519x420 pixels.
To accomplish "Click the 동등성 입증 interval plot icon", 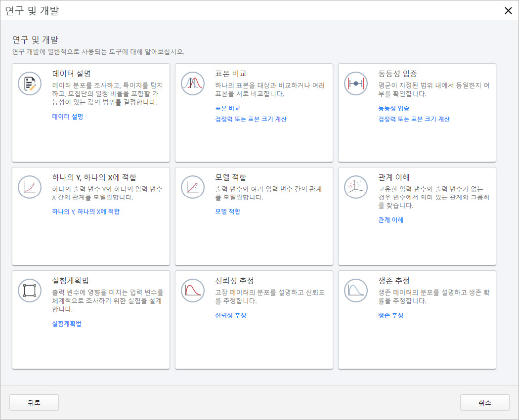I will [x=355, y=83].
